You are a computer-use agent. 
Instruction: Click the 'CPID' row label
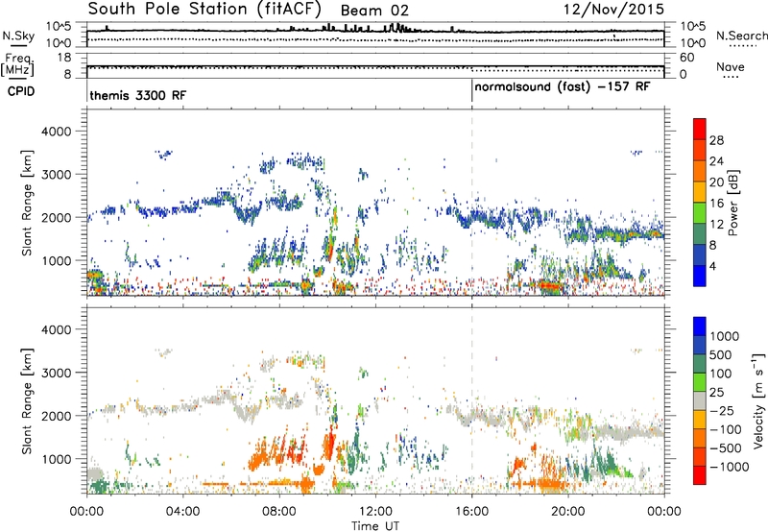[21, 91]
